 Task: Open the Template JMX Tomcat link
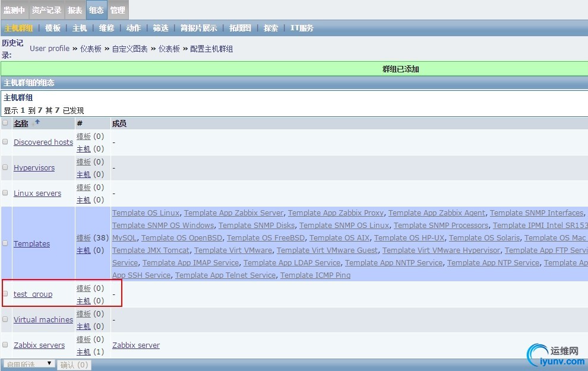coord(151,250)
